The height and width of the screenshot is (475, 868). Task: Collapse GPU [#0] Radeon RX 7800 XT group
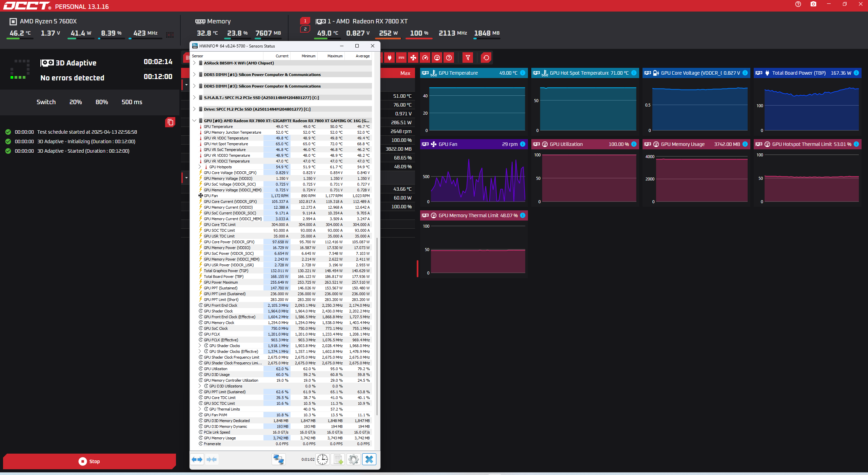pyautogui.click(x=194, y=121)
